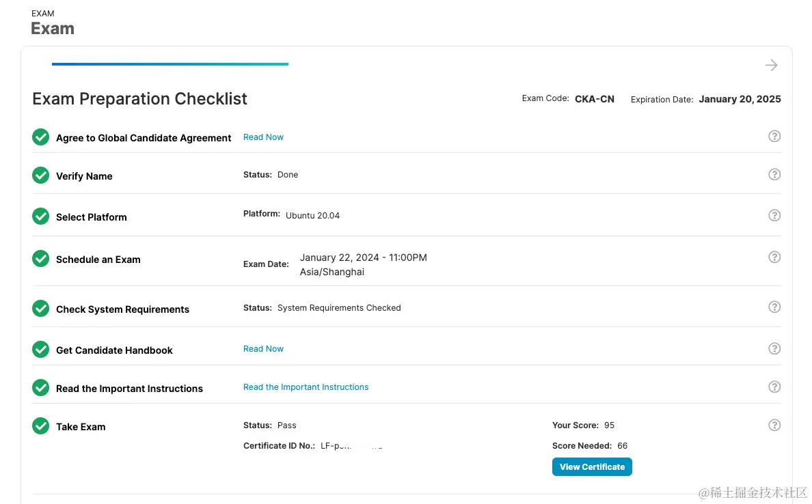Click the Done status under Verify Name

[287, 175]
